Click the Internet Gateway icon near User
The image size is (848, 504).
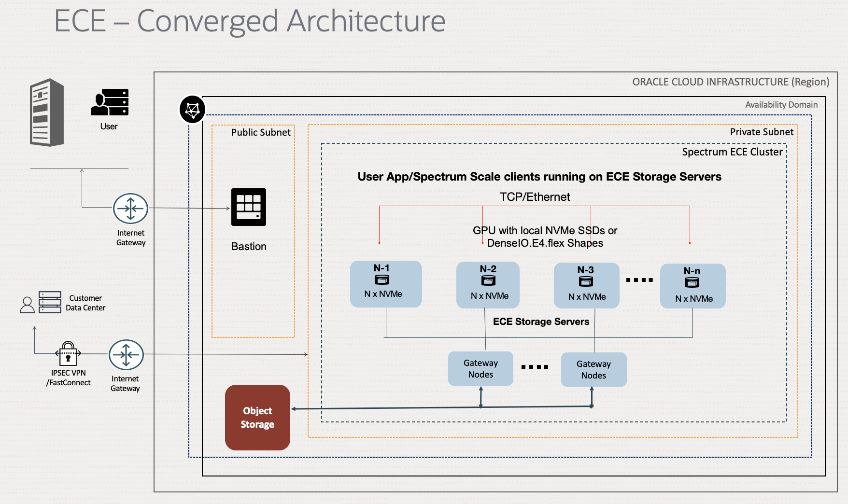point(130,209)
